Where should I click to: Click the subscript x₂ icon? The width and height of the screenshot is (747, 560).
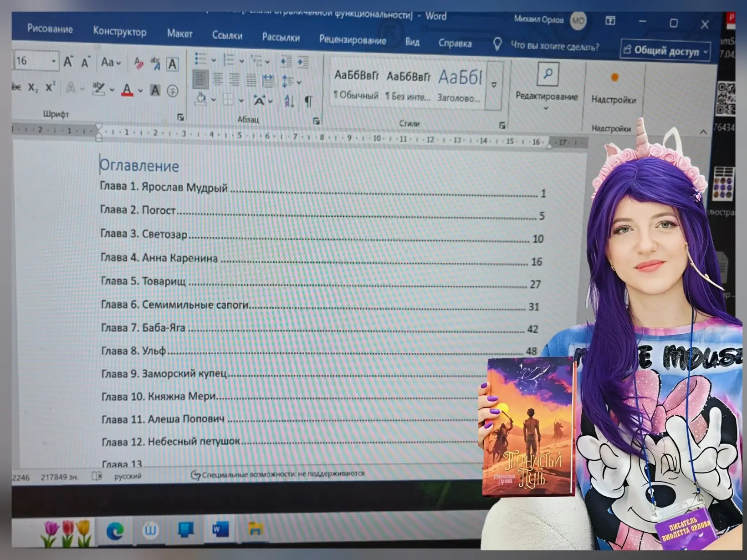[x=33, y=87]
